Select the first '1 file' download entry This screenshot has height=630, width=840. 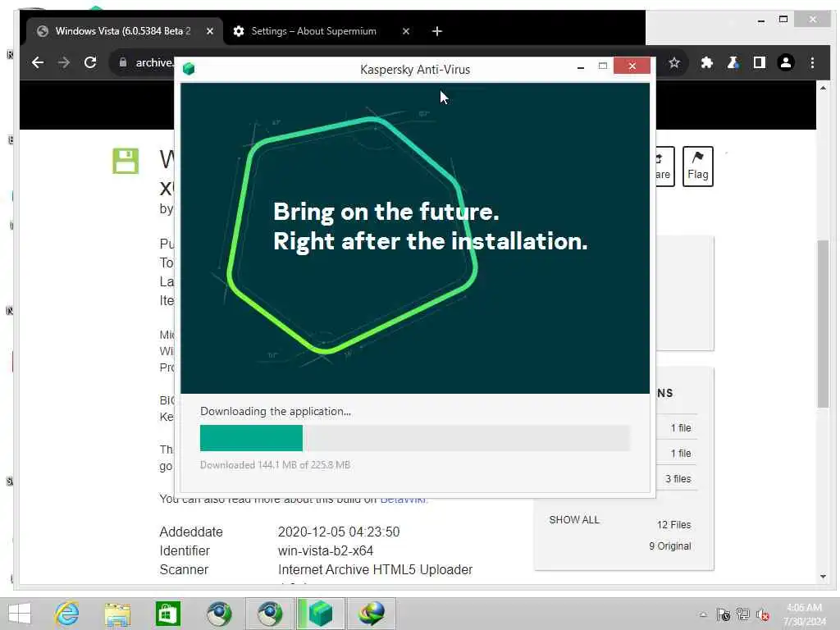point(680,428)
